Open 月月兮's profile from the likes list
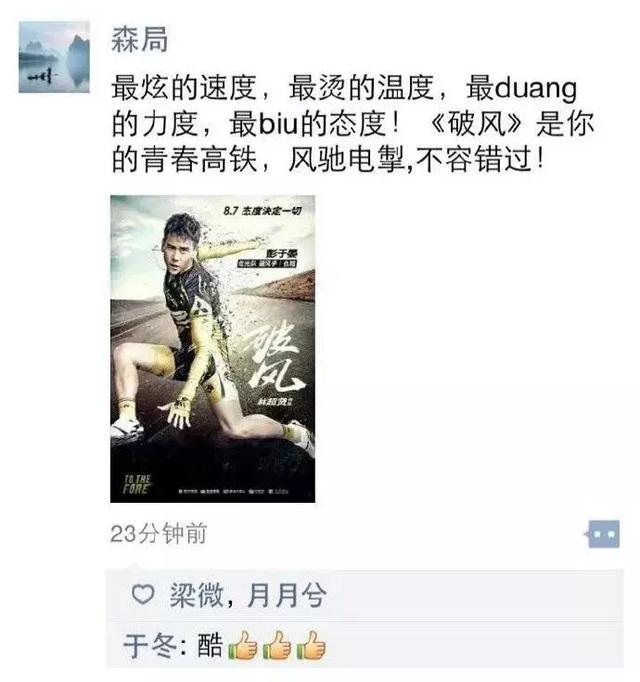This screenshot has width=640, height=682. 287,595
